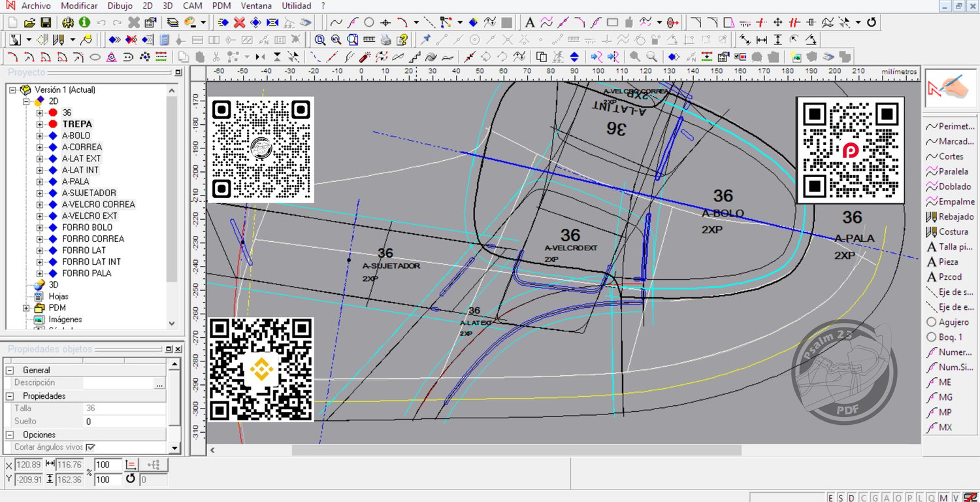The width and height of the screenshot is (980, 502).
Task: Click the blue calculator icon
Action: (x=164, y=39)
